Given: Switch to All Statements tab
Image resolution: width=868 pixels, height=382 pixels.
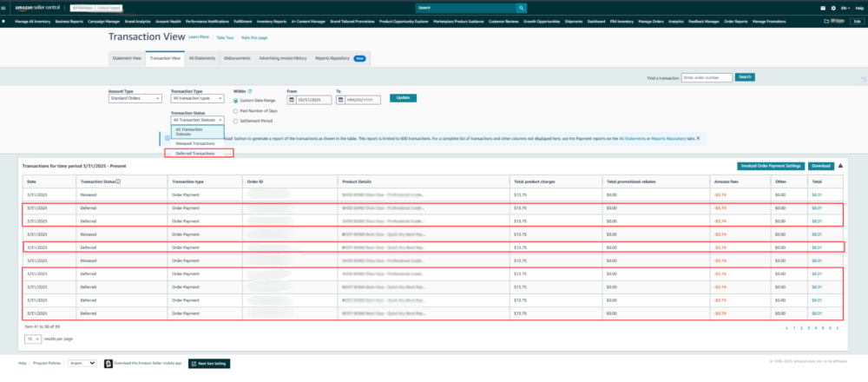Looking at the screenshot, I should click(201, 58).
